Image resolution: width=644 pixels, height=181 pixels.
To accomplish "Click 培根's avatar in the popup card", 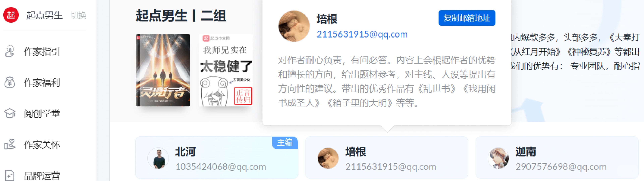I will point(294,26).
